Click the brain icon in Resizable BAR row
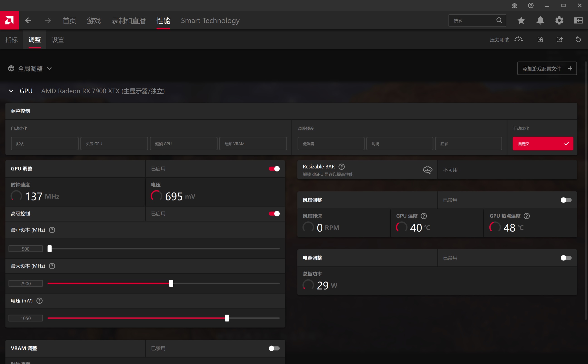Image resolution: width=588 pixels, height=364 pixels. (427, 170)
